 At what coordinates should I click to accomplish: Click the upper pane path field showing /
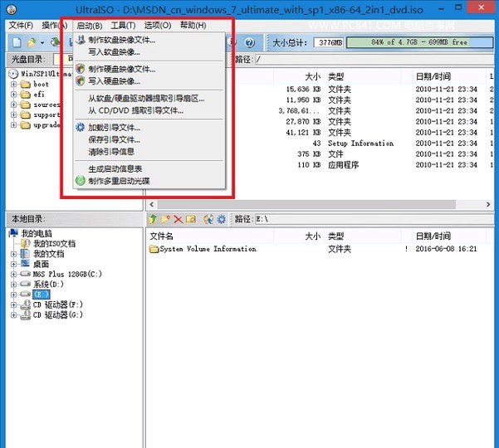click(x=374, y=59)
